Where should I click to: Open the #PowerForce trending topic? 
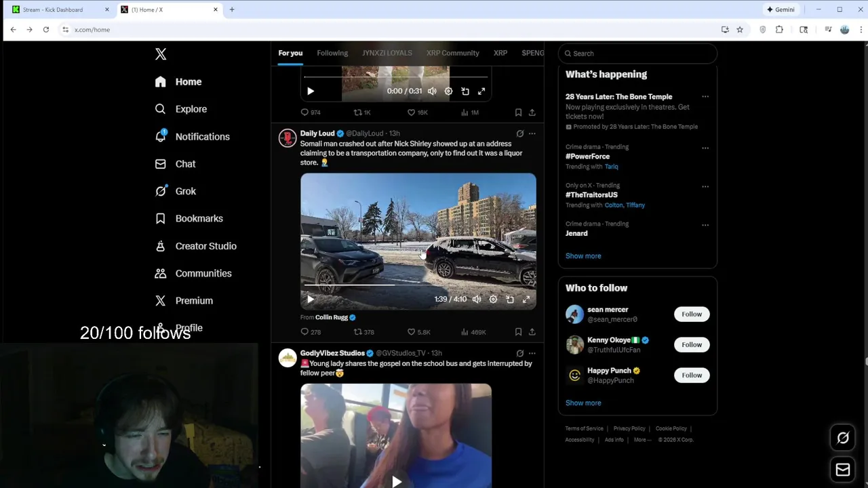click(x=587, y=157)
